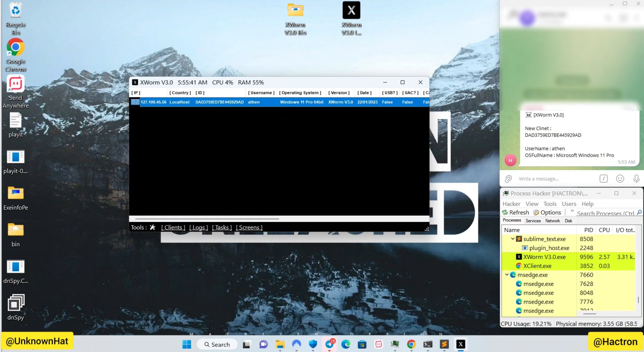Refresh the process list in Process Hacker
This screenshot has width=644, height=352.
(516, 212)
